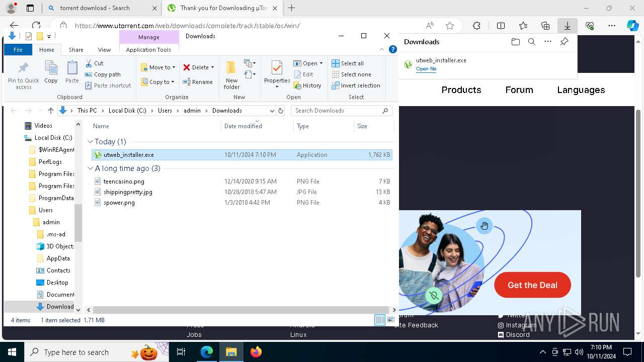Click the Cut scissors command

94,63
